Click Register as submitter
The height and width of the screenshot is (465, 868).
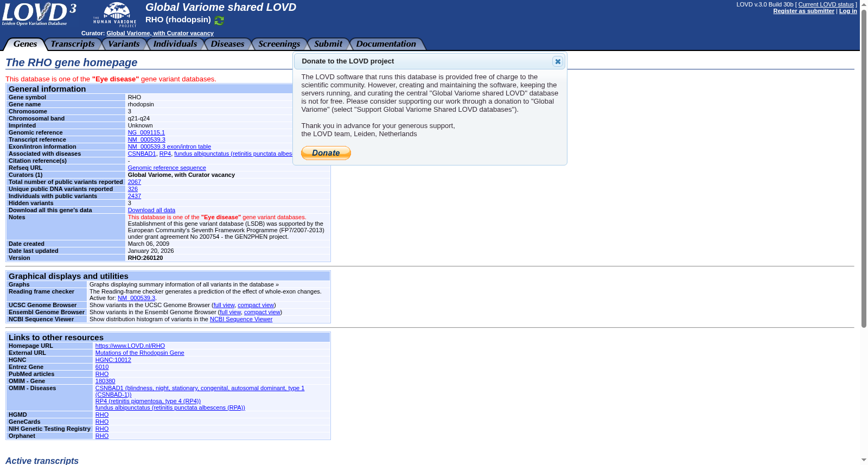point(803,11)
